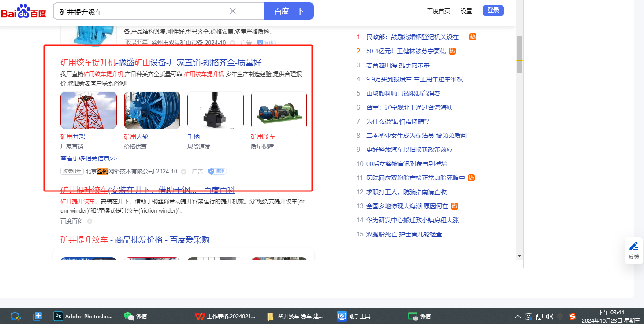Click the 矿用井架 label link
This screenshot has width=644, height=324.
click(x=73, y=136)
